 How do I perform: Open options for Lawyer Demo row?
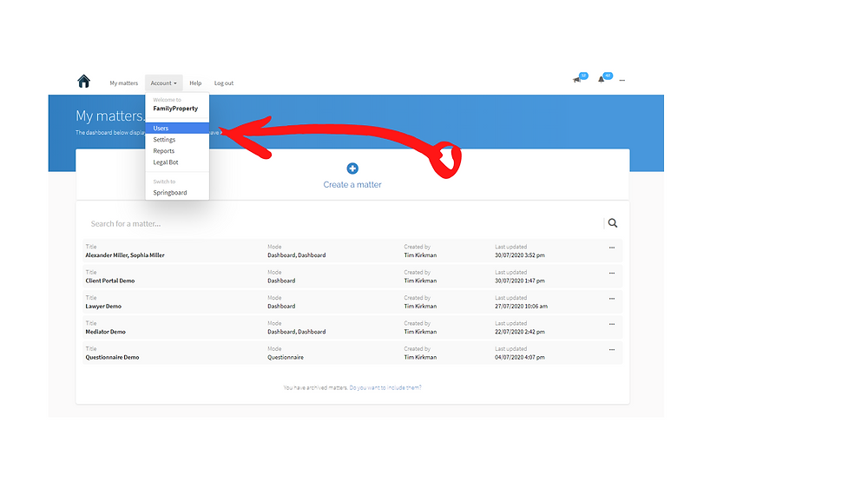point(612,299)
